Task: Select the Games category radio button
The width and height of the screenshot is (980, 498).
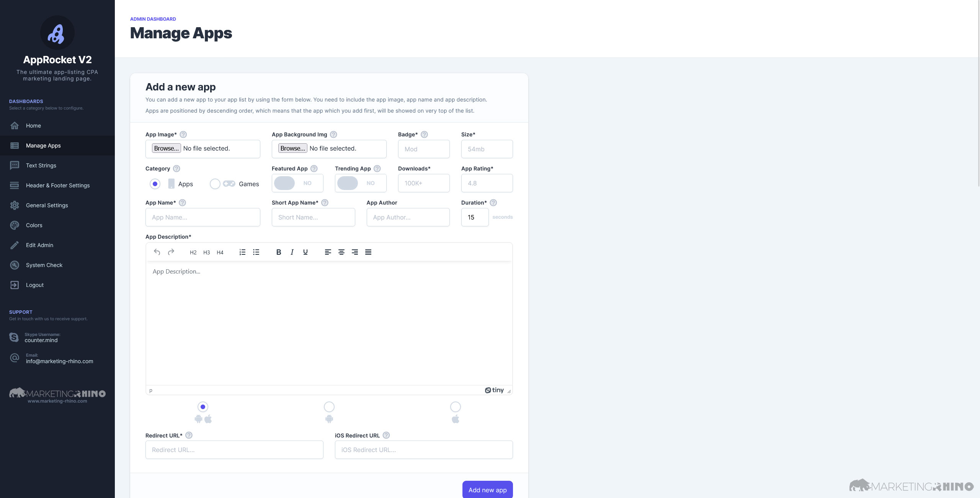Action: coord(215,184)
